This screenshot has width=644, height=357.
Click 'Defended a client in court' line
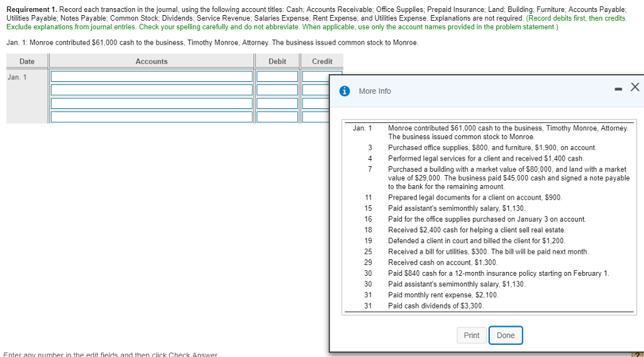pyautogui.click(x=477, y=241)
